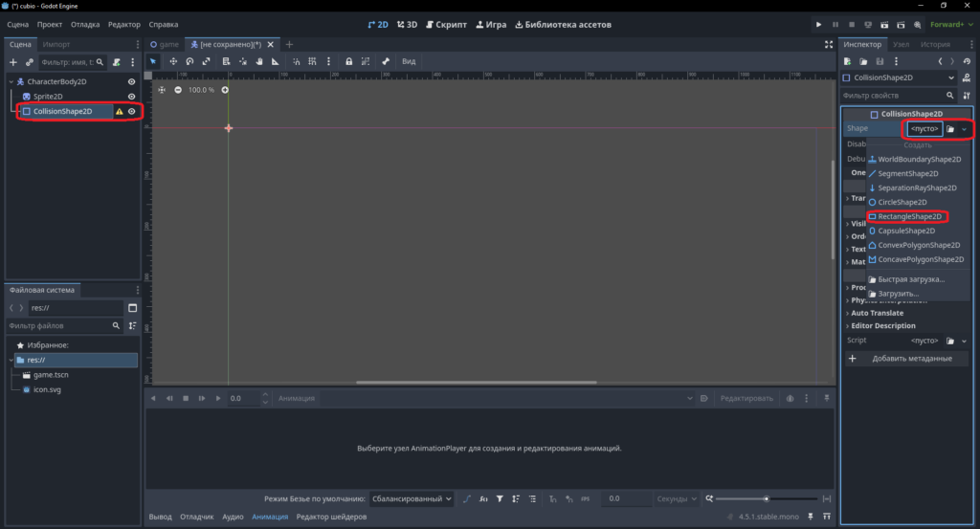The height and width of the screenshot is (529, 980).
Task: Open the Script property dropdown arrow
Action: tap(965, 341)
